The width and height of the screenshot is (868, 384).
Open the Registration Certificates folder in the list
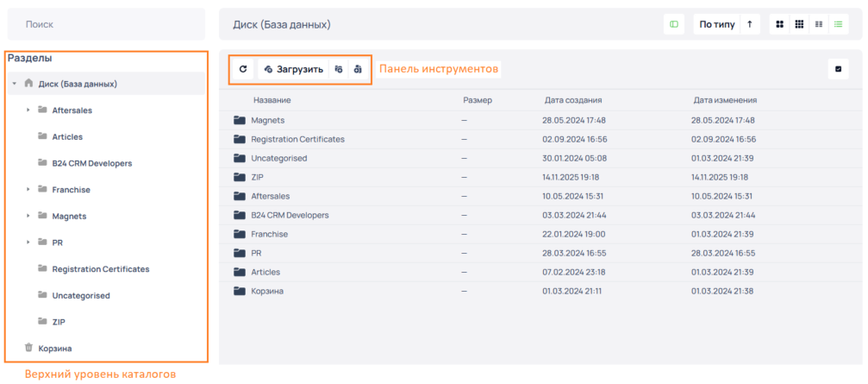pos(297,139)
